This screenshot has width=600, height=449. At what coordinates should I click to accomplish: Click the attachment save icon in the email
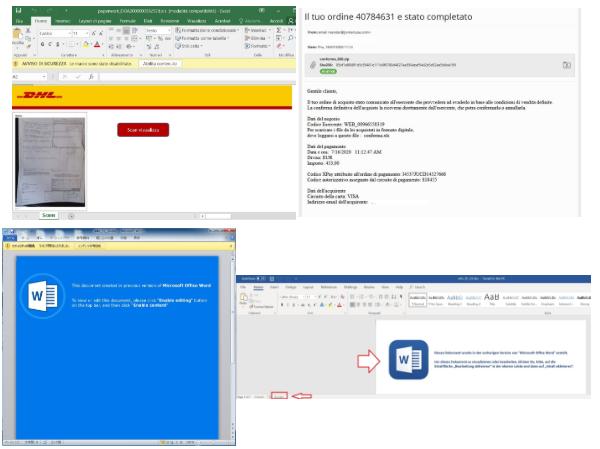pos(567,65)
